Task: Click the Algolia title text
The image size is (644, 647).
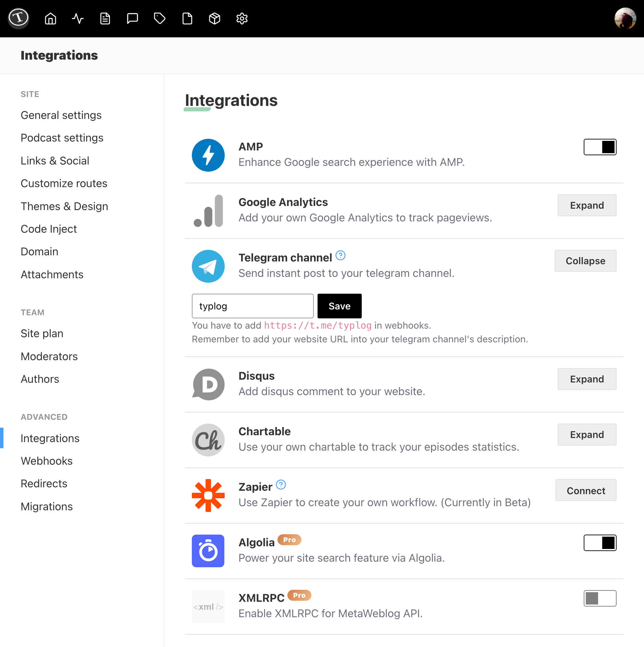Action: 257,542
